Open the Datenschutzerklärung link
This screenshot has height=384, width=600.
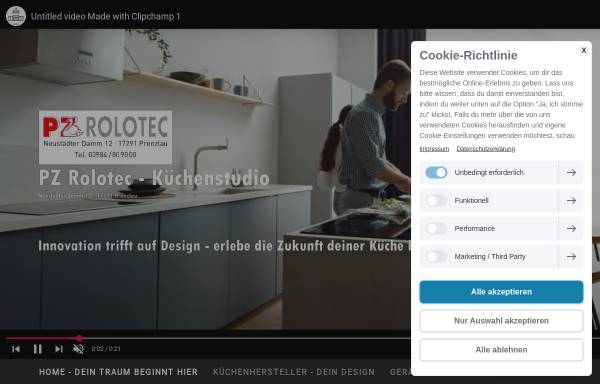coord(486,149)
